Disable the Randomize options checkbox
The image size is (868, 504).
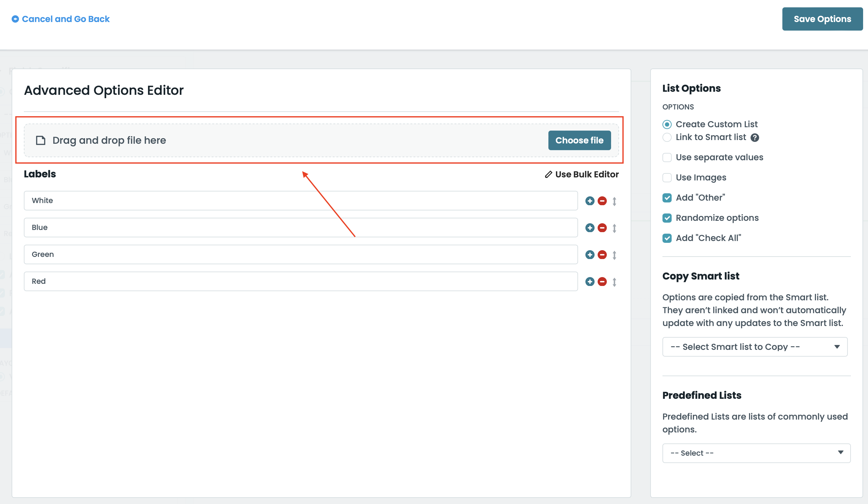[x=667, y=218]
